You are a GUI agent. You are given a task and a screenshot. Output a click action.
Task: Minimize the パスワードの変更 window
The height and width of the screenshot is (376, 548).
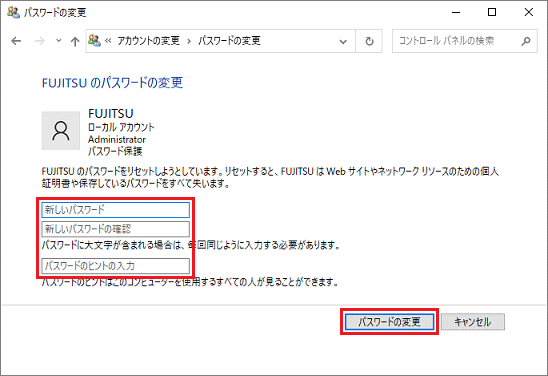click(x=456, y=13)
